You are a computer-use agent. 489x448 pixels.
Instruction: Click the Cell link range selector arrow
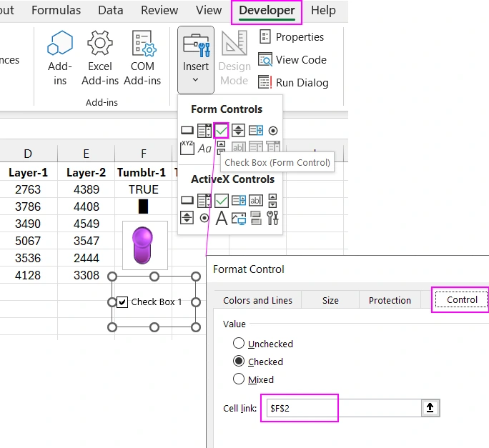(x=430, y=408)
